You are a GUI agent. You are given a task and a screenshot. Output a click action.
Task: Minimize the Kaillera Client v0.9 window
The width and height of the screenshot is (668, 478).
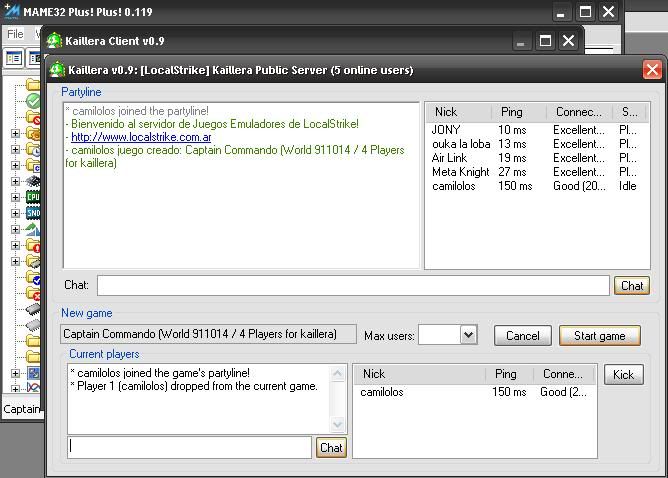[x=520, y=41]
